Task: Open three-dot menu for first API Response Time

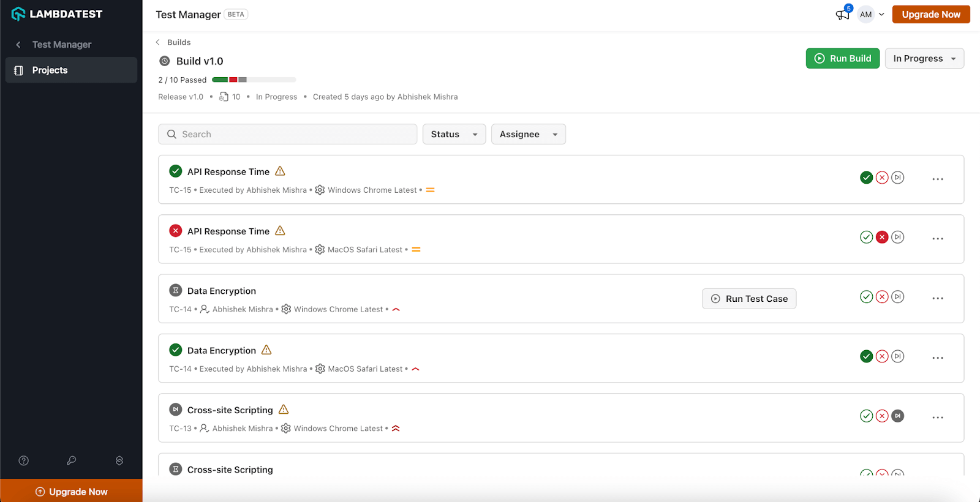Action: click(x=938, y=179)
